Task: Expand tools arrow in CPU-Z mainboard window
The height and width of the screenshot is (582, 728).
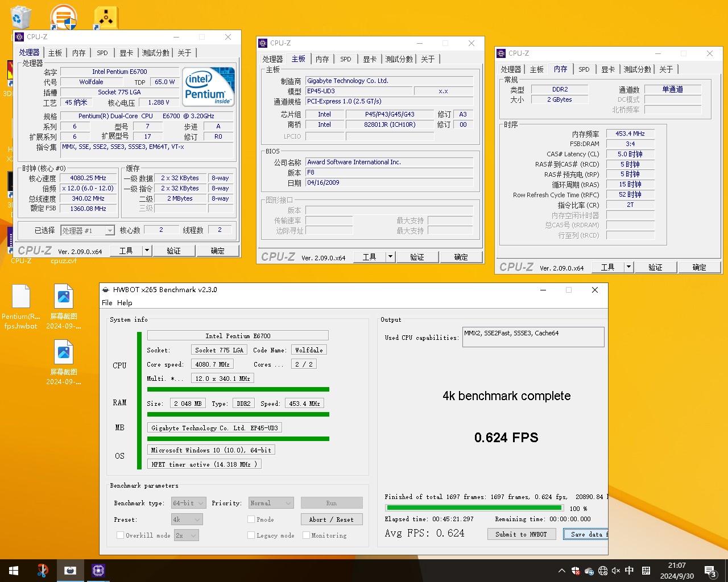Action: [390, 257]
